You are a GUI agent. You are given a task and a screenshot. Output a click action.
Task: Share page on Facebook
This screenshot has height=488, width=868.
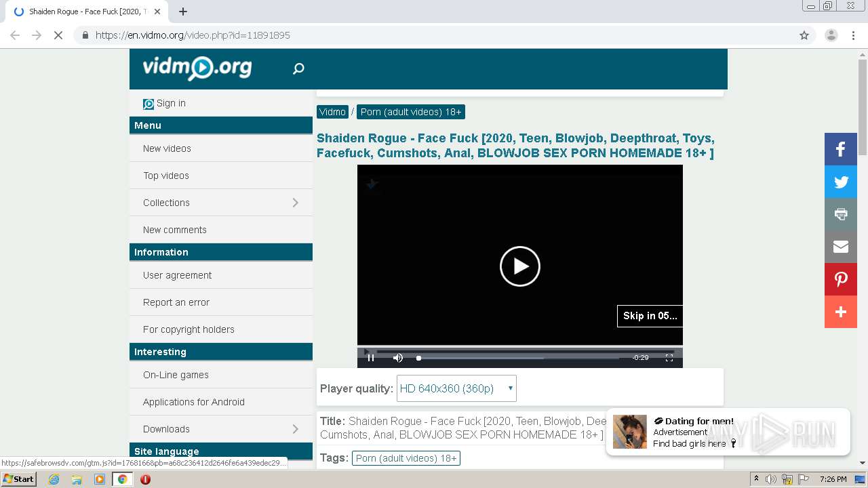841,149
